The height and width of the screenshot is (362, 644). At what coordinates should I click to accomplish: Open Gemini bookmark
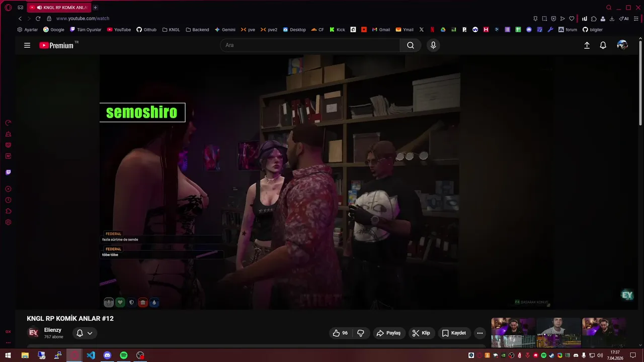[x=225, y=30]
